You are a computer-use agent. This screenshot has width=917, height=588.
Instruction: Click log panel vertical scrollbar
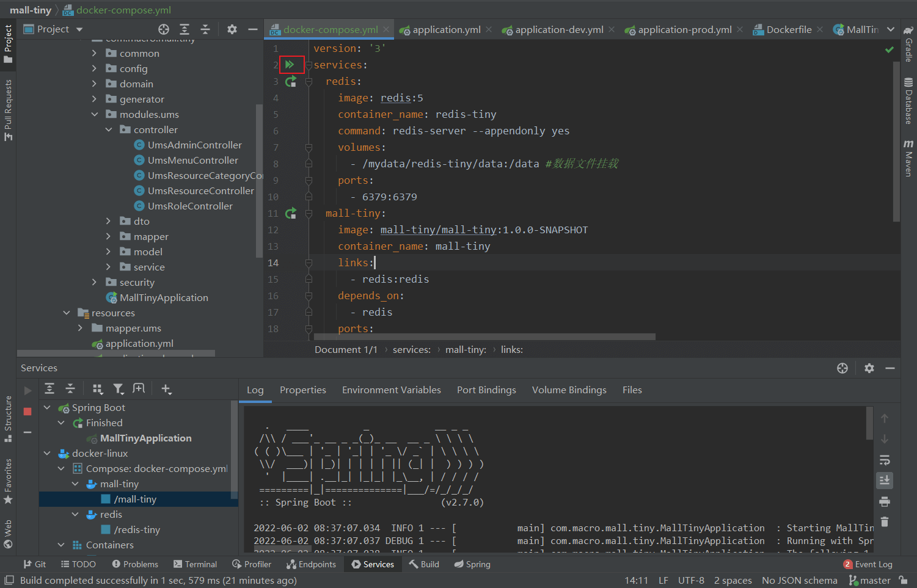tap(869, 423)
